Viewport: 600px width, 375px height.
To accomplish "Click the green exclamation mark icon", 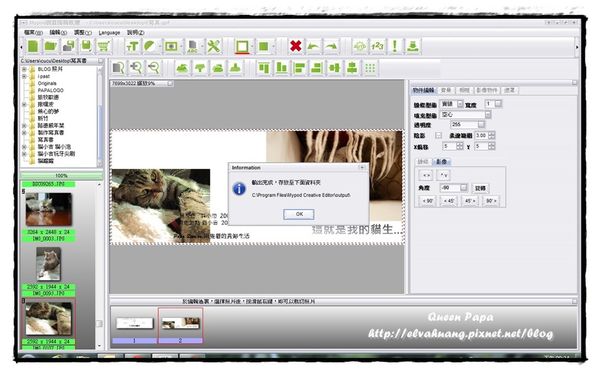I will 395,46.
